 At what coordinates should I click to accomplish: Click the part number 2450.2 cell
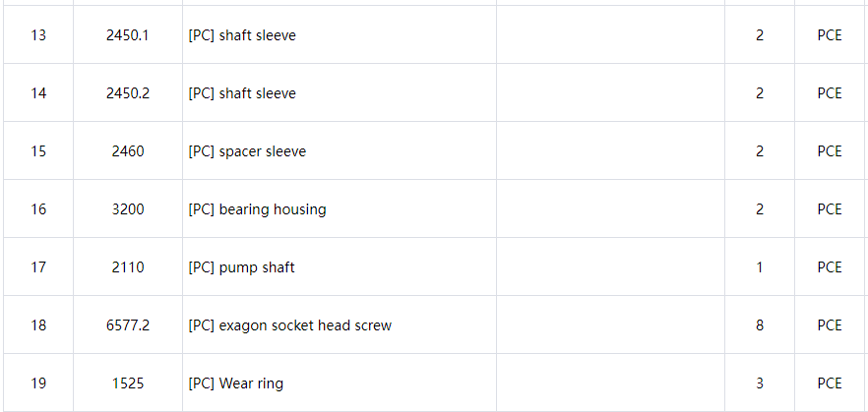(128, 92)
